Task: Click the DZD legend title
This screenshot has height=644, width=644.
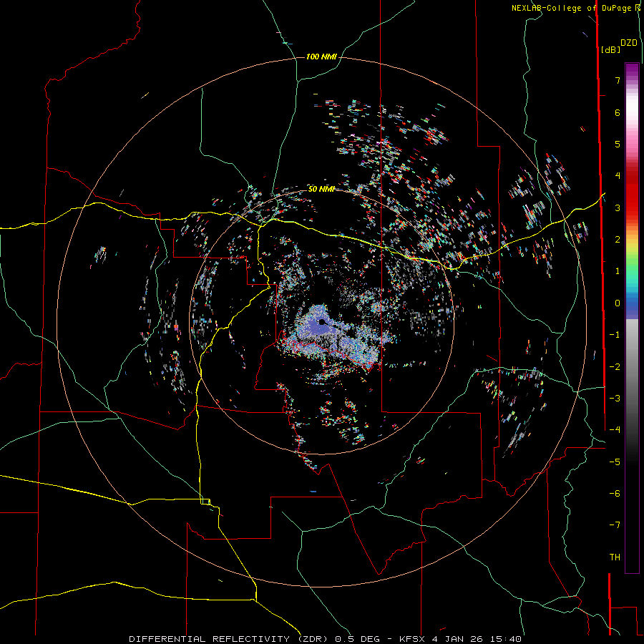Action: click(x=629, y=43)
